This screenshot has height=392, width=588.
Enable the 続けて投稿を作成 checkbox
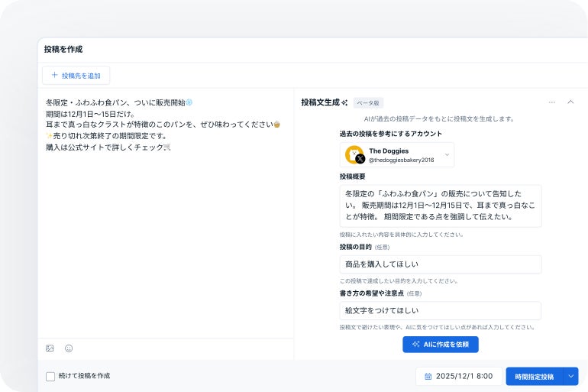click(50, 377)
